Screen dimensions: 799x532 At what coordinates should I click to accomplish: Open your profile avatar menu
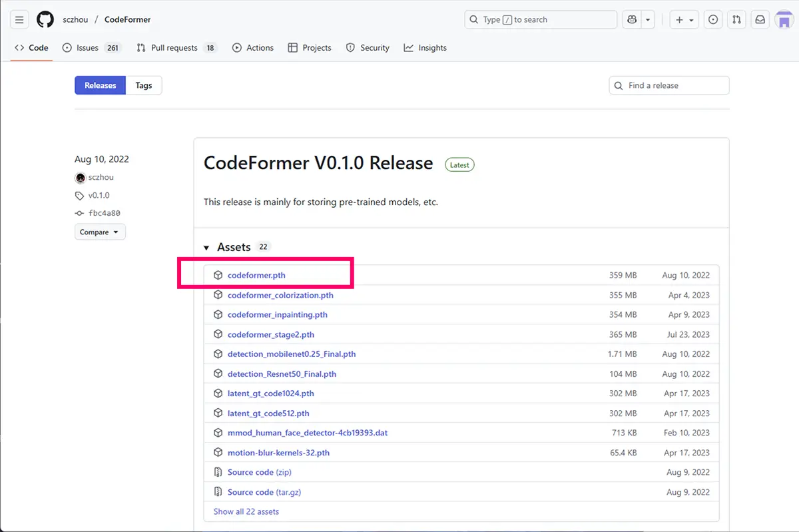point(783,19)
